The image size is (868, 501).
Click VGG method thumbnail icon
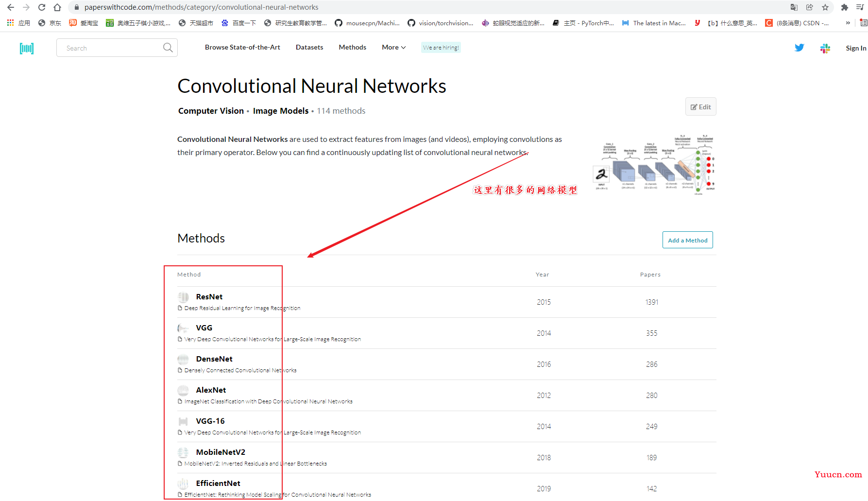point(183,328)
